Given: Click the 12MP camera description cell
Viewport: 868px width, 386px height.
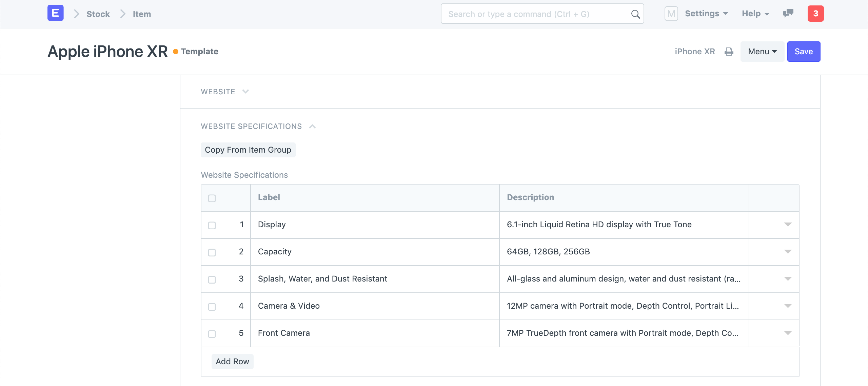Looking at the screenshot, I should pos(624,306).
